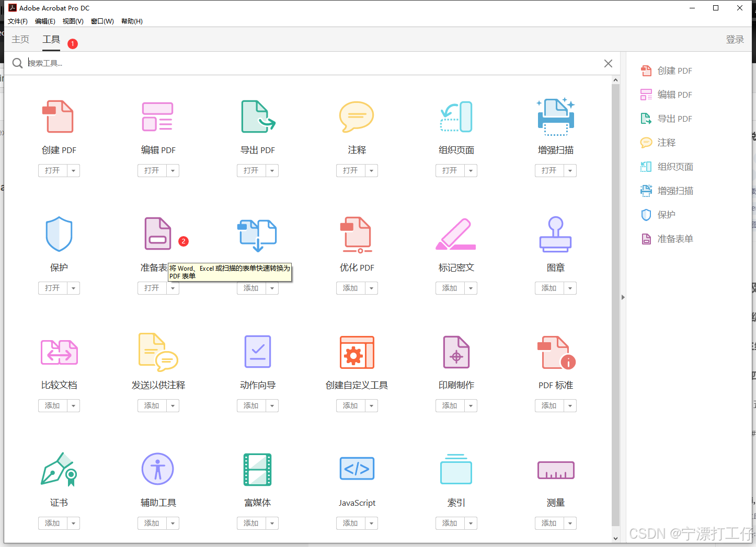Expand dropdown arrow beside 编辑 PDF 打开 button

(x=173, y=170)
